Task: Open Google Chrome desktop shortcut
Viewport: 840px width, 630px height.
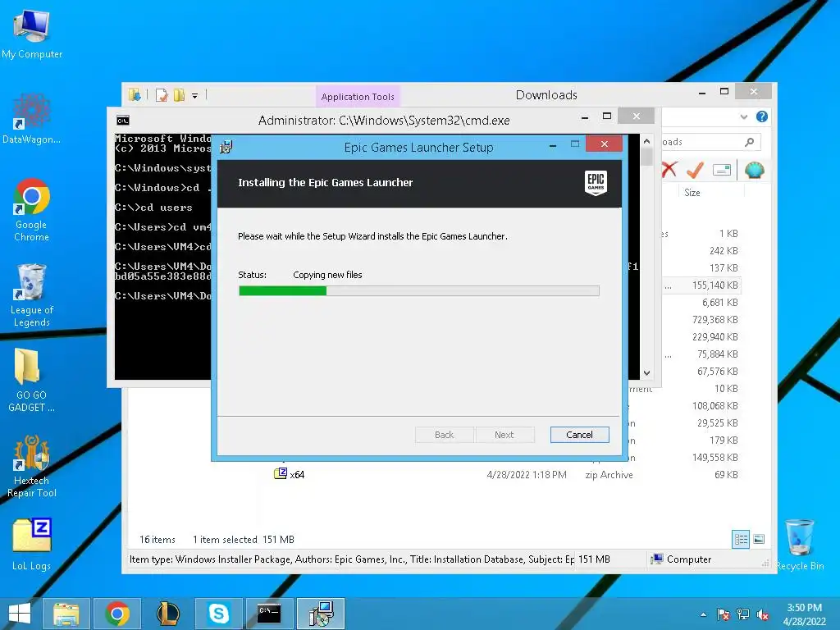Action: pyautogui.click(x=32, y=210)
